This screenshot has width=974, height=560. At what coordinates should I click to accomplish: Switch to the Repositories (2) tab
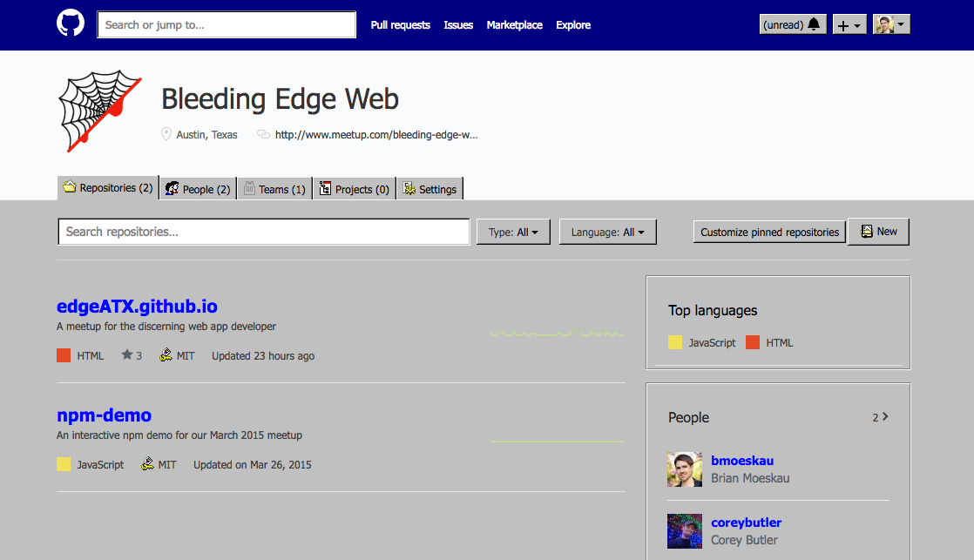(x=108, y=187)
